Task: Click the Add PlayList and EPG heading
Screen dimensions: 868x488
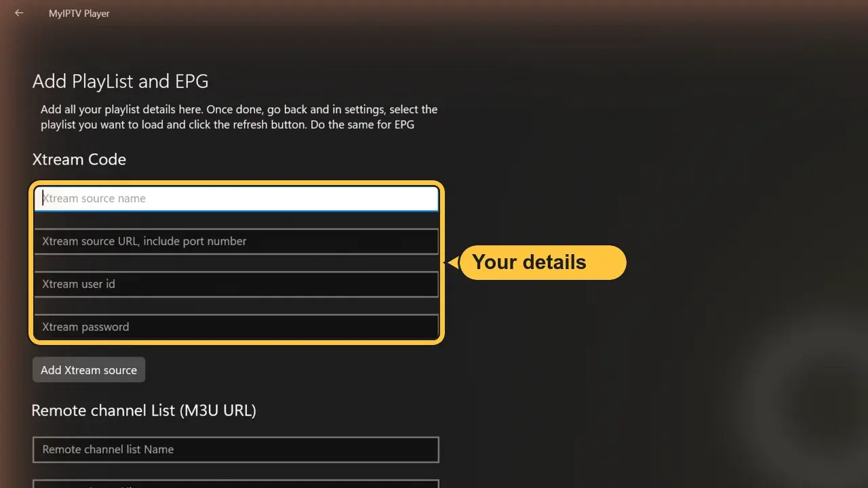Action: (121, 81)
